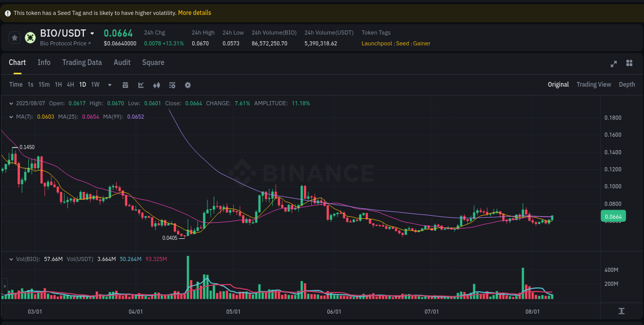Click the green 0.0664 price tag
Image resolution: width=644 pixels, height=325 pixels.
(613, 216)
